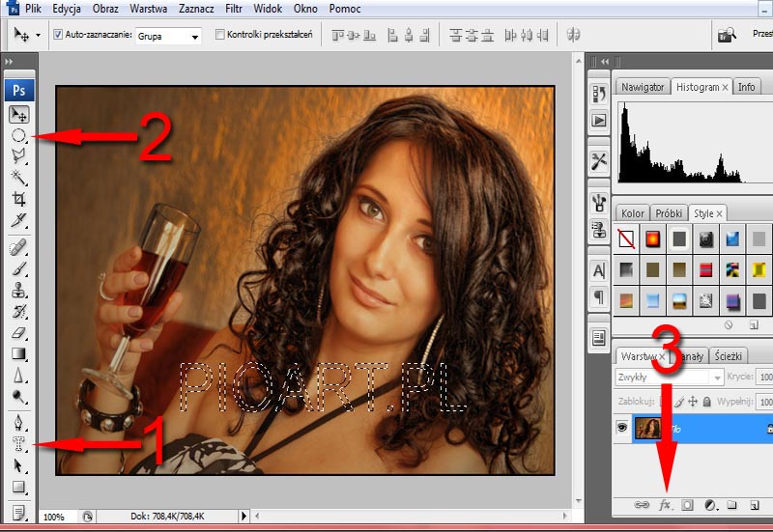The image size is (773, 532).
Task: Select the Eraser tool
Action: coord(18,332)
